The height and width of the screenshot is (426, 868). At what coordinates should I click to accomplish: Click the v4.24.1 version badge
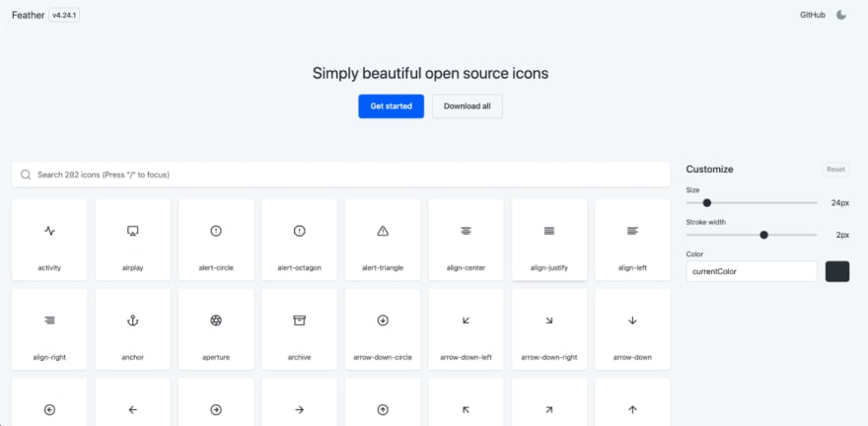click(x=64, y=16)
